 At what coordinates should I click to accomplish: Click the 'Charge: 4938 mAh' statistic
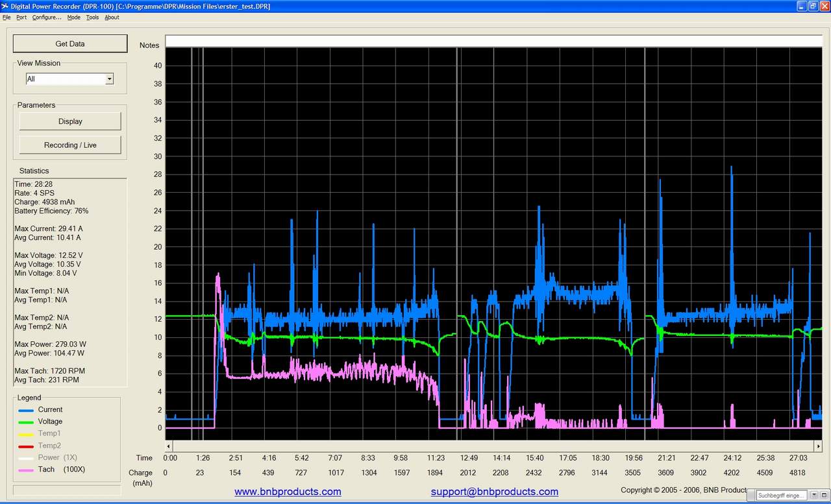coord(44,202)
